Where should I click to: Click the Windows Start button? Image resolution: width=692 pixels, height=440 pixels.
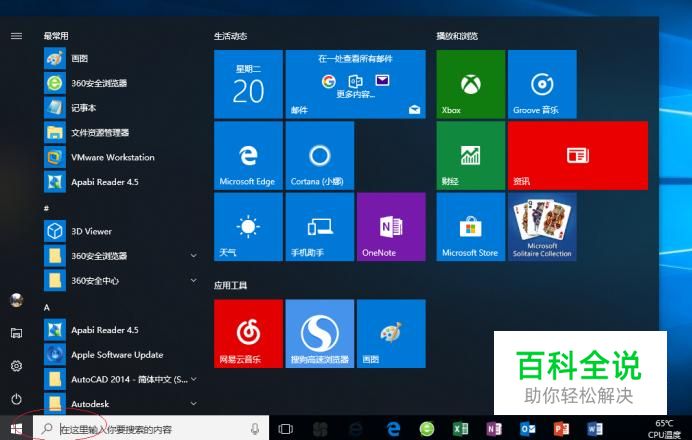pos(16,428)
